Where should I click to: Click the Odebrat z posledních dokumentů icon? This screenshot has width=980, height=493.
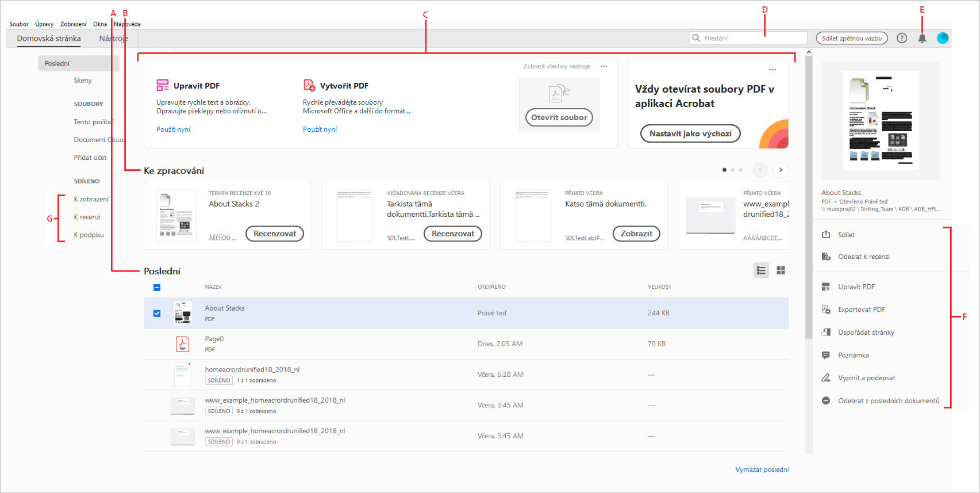click(x=826, y=400)
